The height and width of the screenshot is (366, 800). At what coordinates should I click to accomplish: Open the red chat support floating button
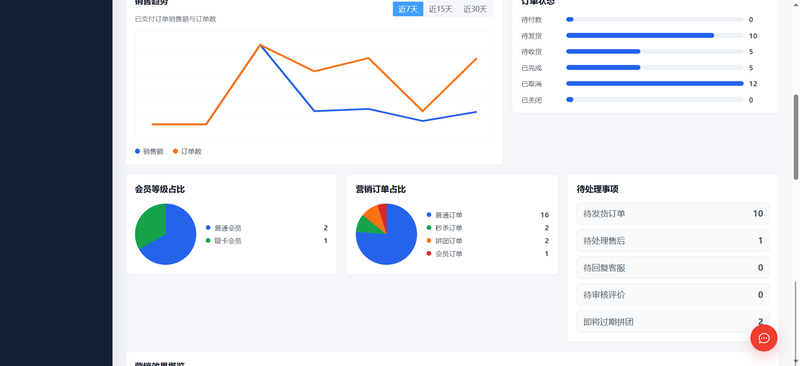pos(764,338)
